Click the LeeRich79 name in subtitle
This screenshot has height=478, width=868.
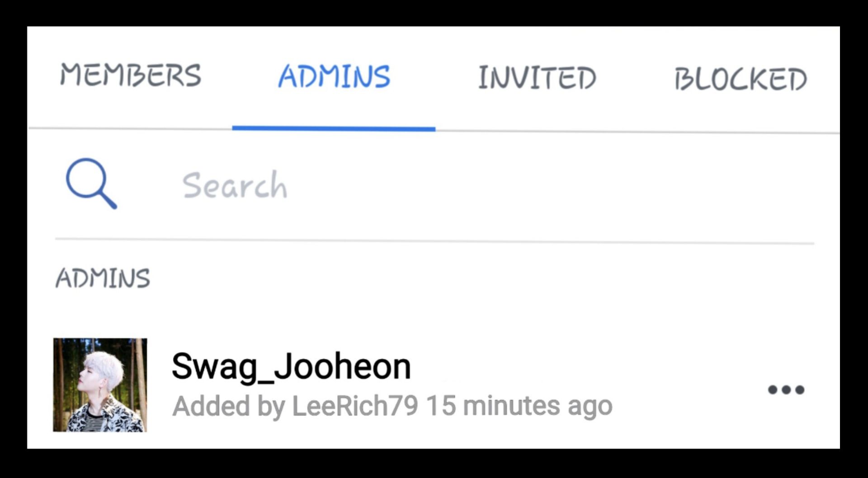[355, 406]
